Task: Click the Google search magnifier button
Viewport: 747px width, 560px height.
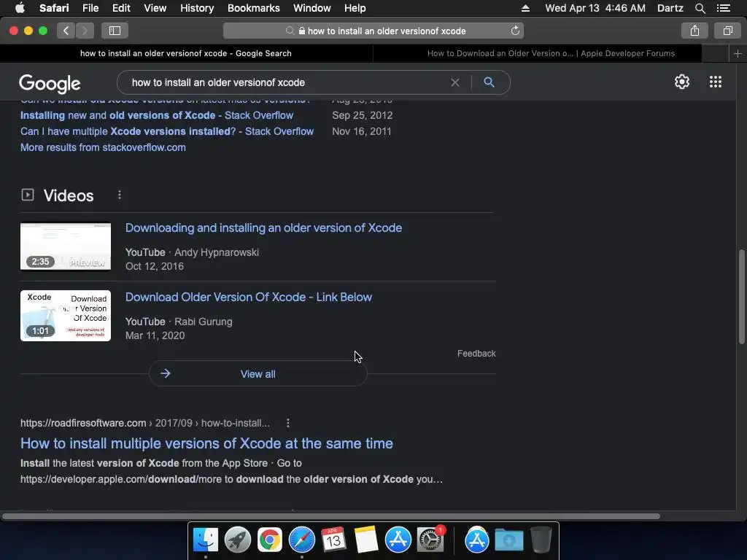Action: (489, 82)
